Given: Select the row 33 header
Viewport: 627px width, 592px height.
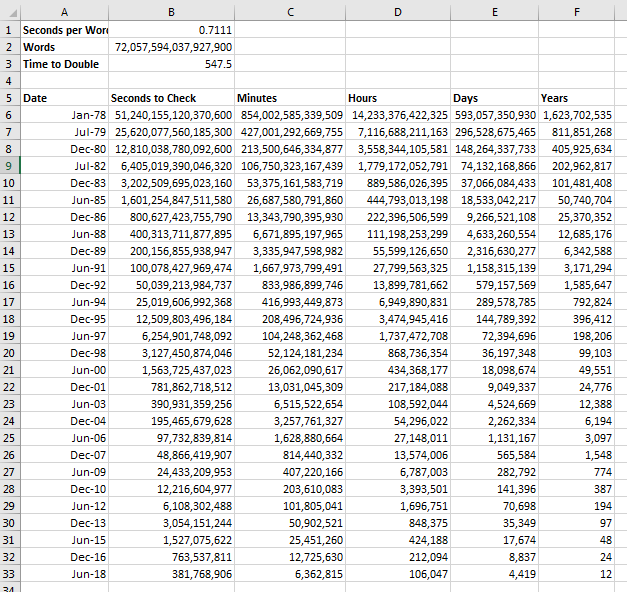Looking at the screenshot, I should (10, 574).
